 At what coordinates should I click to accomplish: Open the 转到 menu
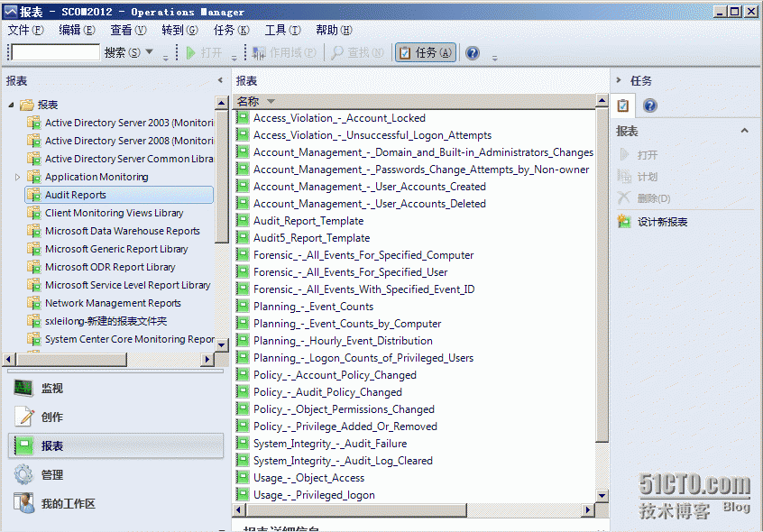coord(180,30)
